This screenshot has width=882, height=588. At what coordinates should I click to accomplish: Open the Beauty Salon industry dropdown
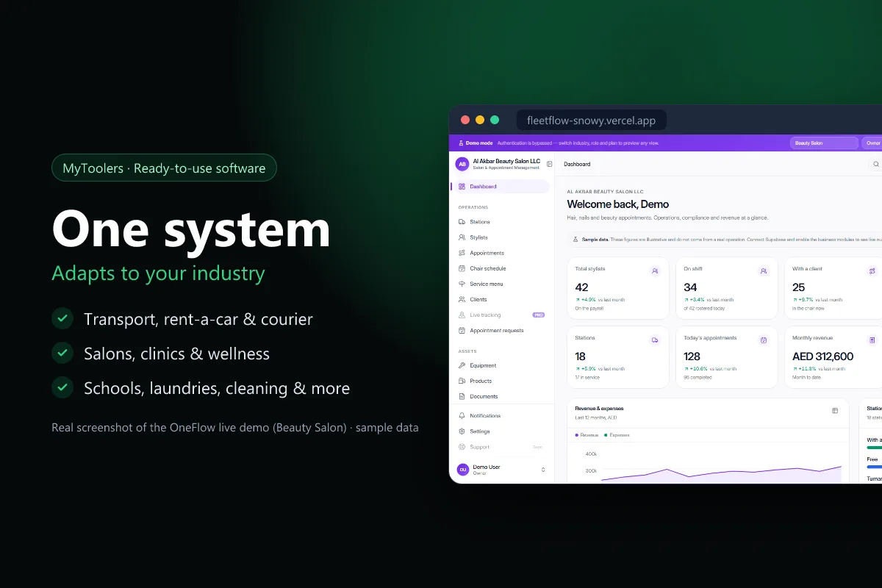pyautogui.click(x=824, y=143)
